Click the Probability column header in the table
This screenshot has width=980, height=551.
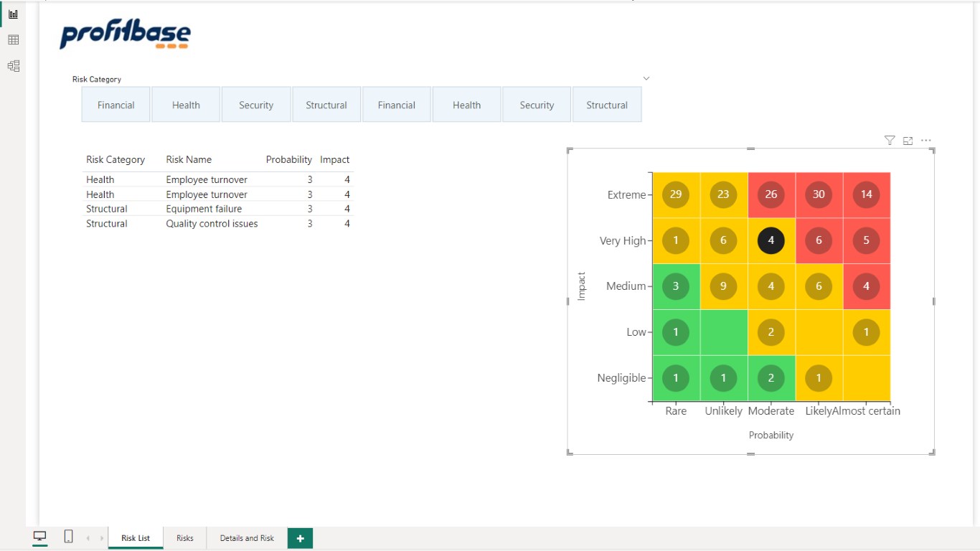click(289, 160)
